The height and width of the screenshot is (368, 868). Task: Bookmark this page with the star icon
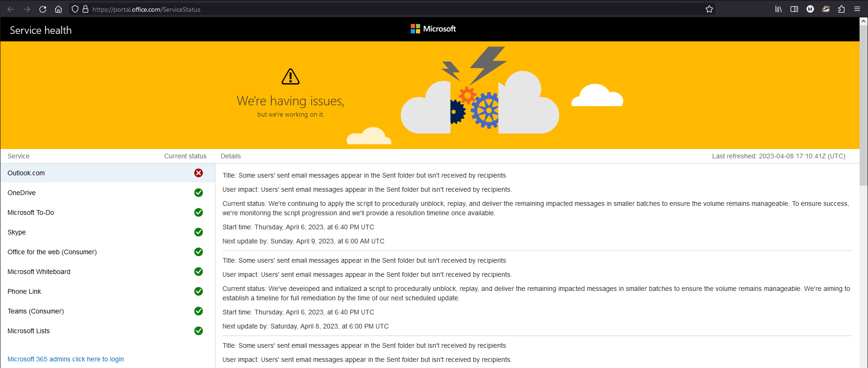tap(709, 9)
